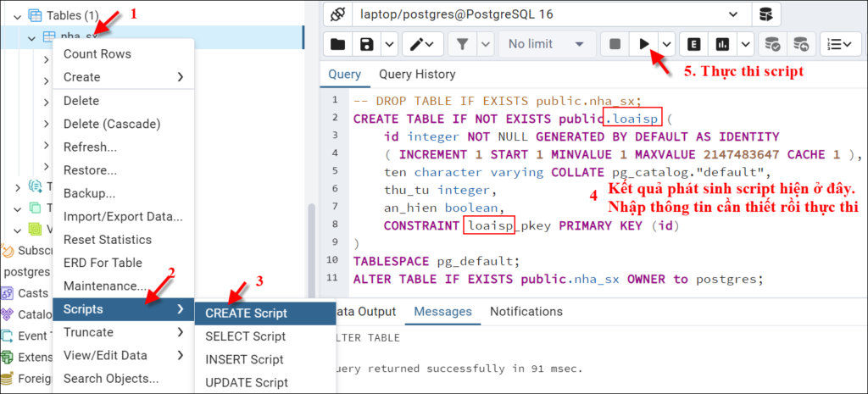Stop query with the square stop icon

615,44
